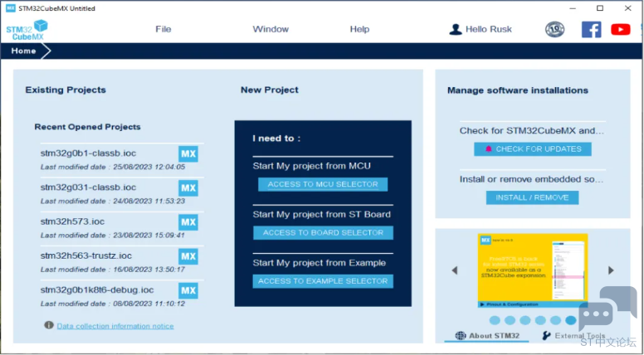Screen dimensions: 644x355
Task: Click date text 08/08/2023 11:10:12
Action: 149,304
